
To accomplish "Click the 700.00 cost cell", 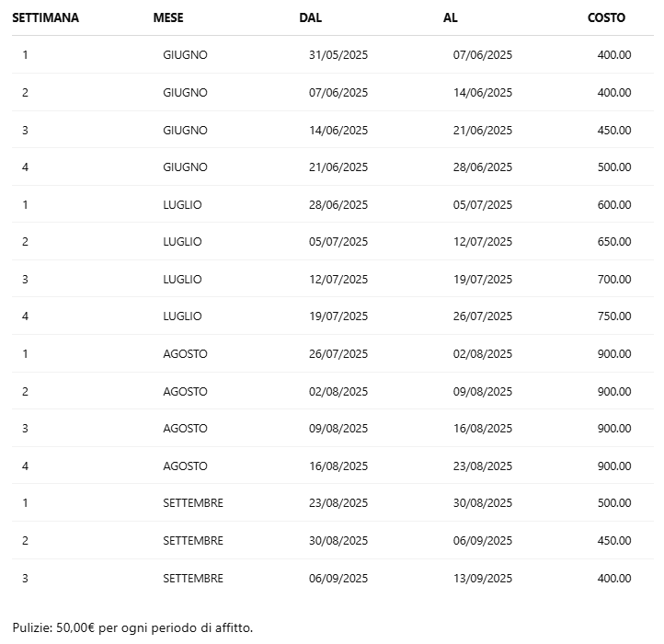I will [614, 279].
